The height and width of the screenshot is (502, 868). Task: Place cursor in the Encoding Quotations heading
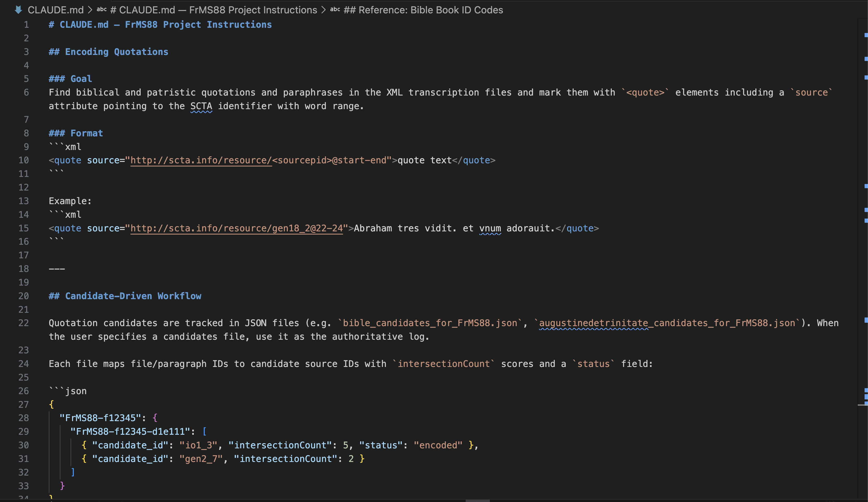pos(108,52)
